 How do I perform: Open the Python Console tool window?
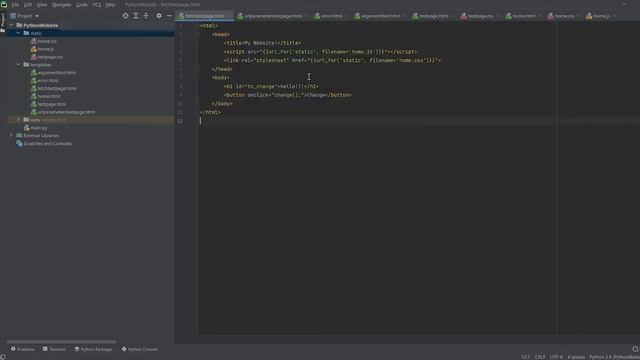click(140, 349)
